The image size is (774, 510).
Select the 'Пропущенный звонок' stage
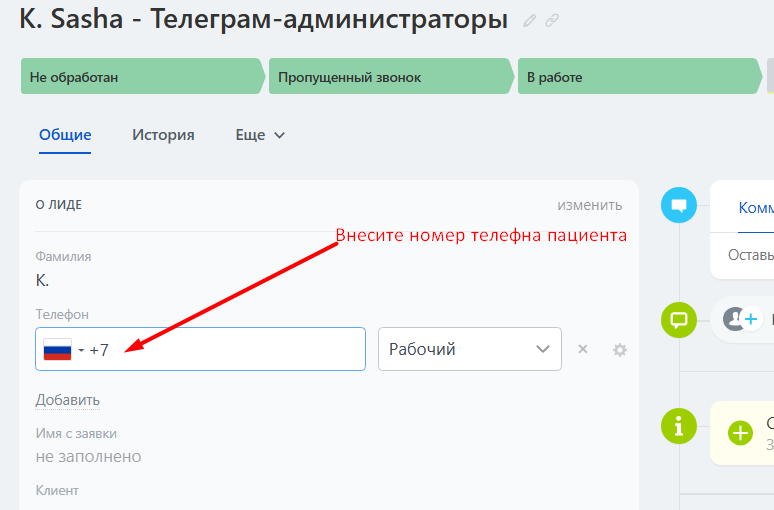click(x=391, y=77)
